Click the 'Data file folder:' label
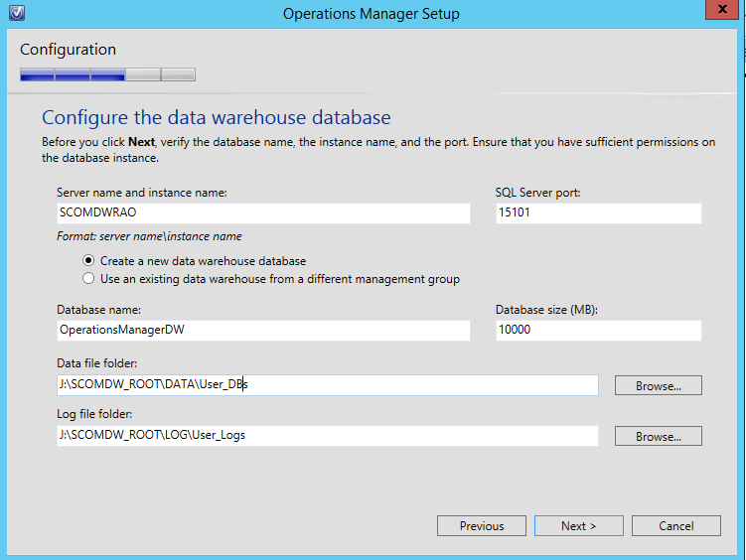Screen dimensions: 746x560 (x=97, y=363)
